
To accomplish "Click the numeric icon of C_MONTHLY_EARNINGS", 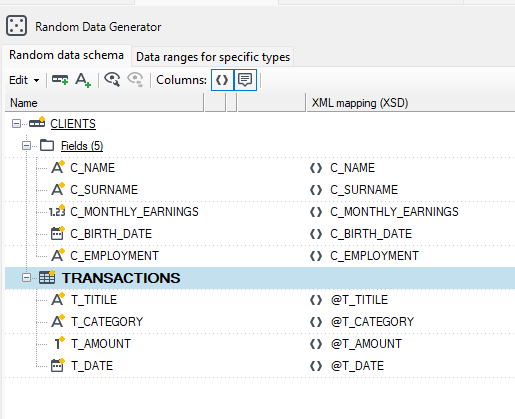I will click(57, 211).
